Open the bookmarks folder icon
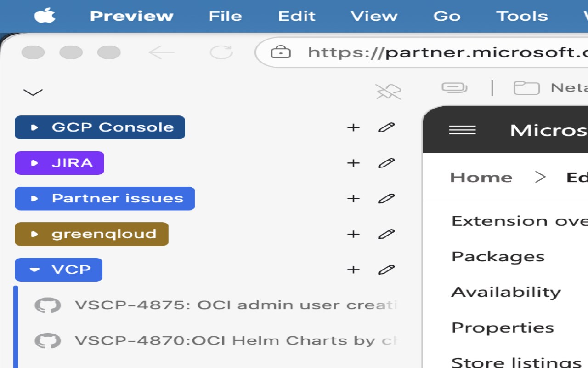Image resolution: width=588 pixels, height=368 pixels. pyautogui.click(x=526, y=87)
